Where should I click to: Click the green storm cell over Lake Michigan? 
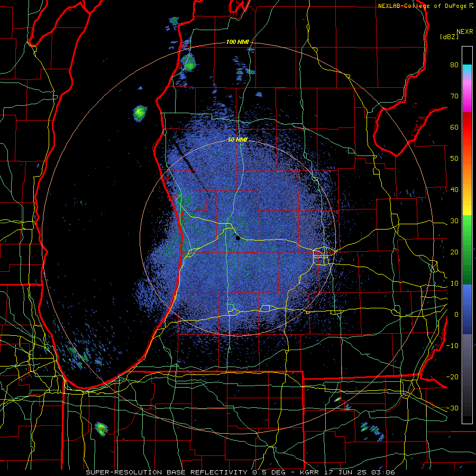[x=140, y=113]
